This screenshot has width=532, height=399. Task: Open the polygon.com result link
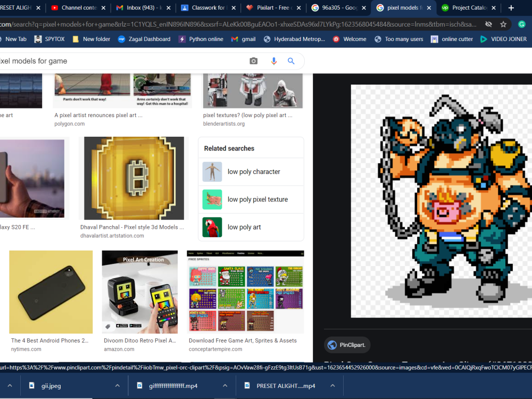[70, 124]
